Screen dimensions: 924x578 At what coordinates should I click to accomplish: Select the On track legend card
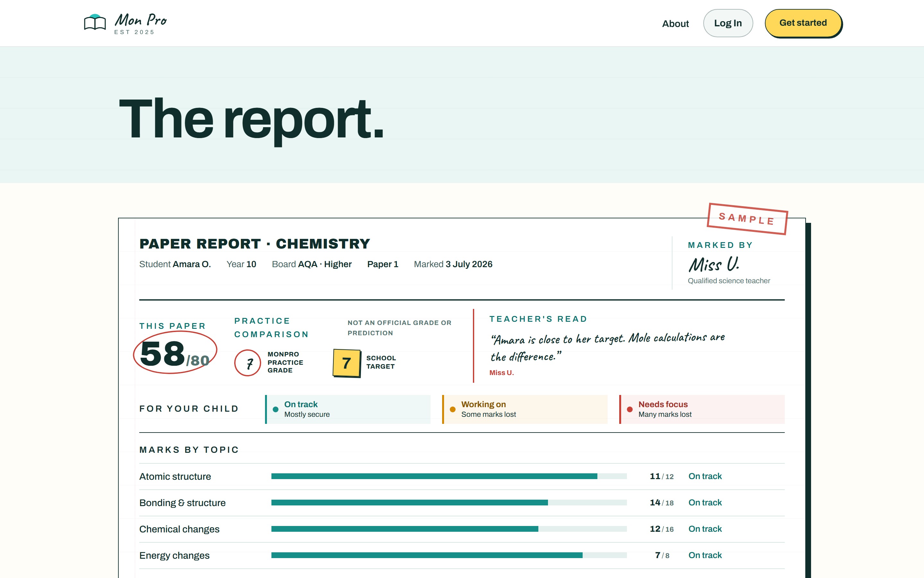coord(348,409)
